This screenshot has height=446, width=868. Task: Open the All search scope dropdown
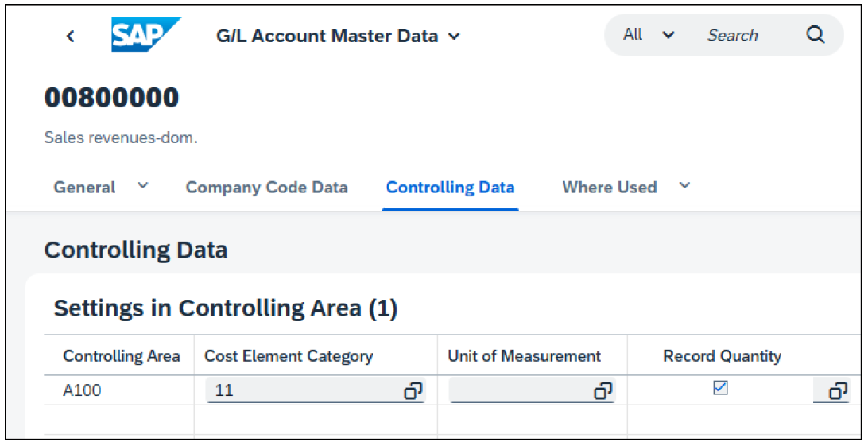(649, 35)
